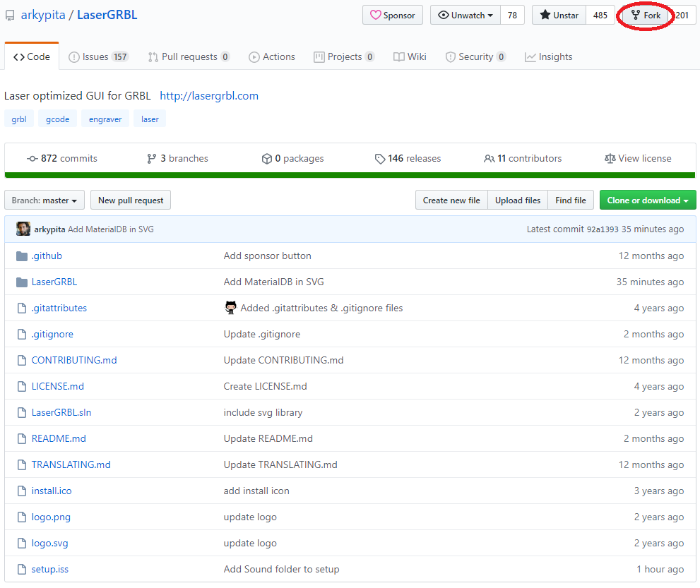Open the README.md file
Screen dimensions: 700x588
tap(59, 438)
